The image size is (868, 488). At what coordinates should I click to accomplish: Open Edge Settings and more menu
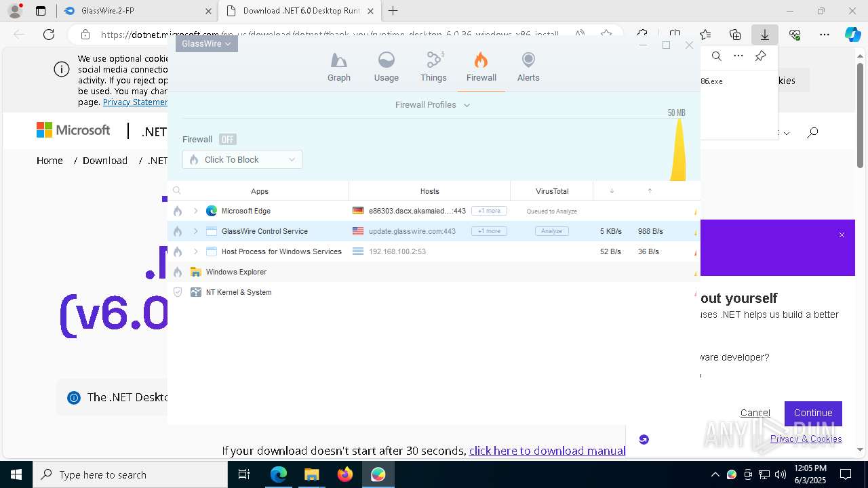[825, 35]
